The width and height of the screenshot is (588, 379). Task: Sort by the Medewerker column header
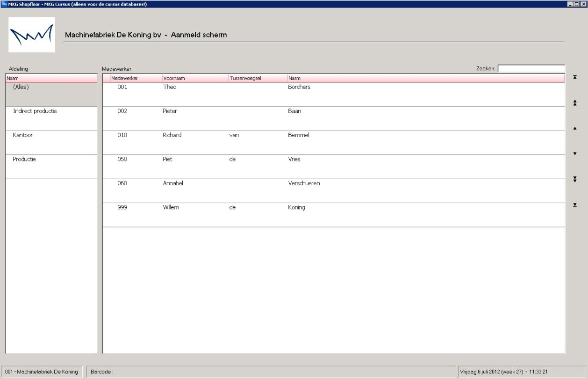pyautogui.click(x=136, y=79)
